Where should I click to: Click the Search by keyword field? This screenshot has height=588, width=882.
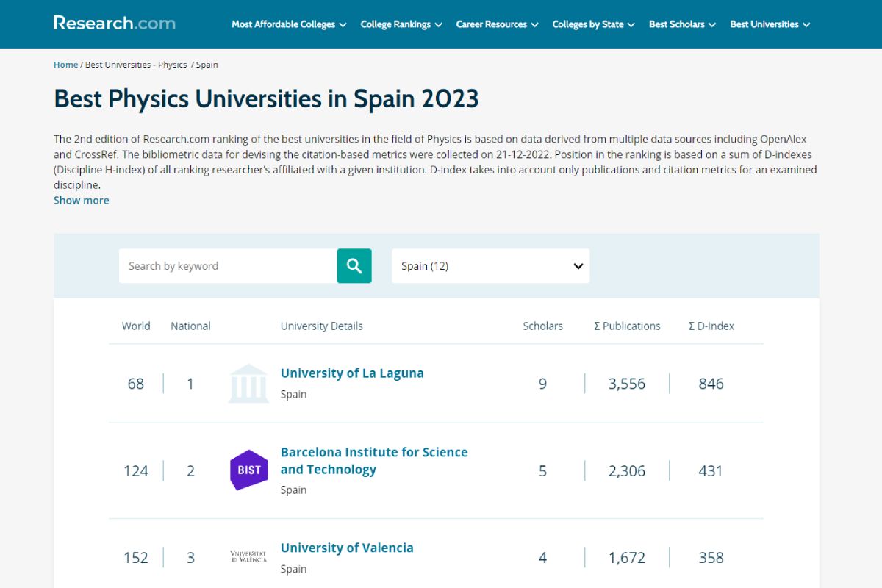(x=228, y=266)
